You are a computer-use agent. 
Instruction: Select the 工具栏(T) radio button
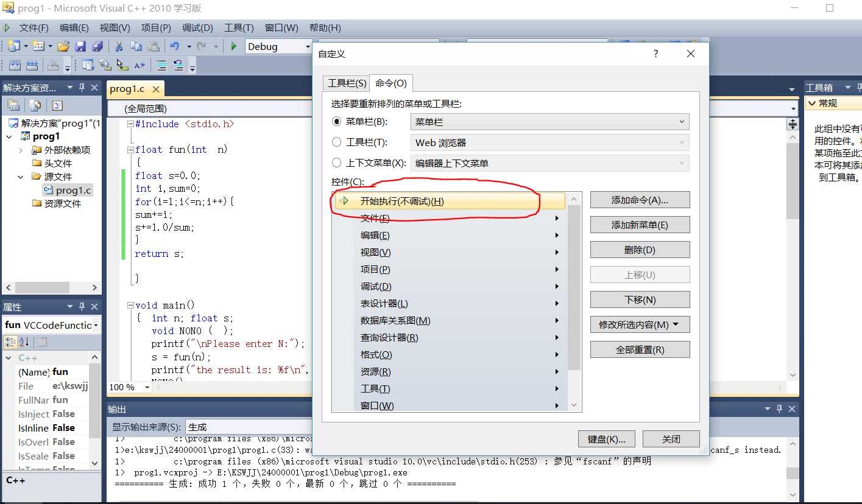coord(336,142)
